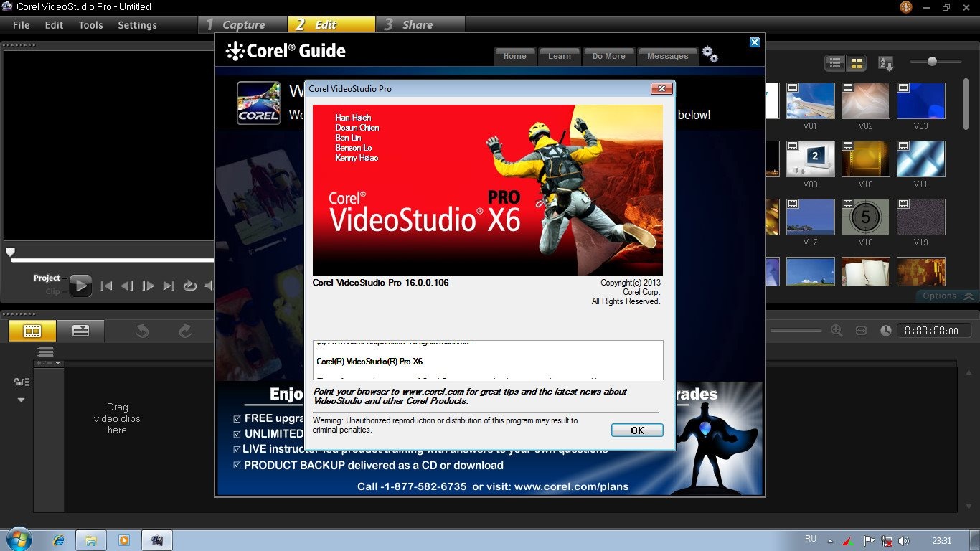Image resolution: width=980 pixels, height=551 pixels.
Task: Expand the down arrow below track lock
Action: [21, 400]
